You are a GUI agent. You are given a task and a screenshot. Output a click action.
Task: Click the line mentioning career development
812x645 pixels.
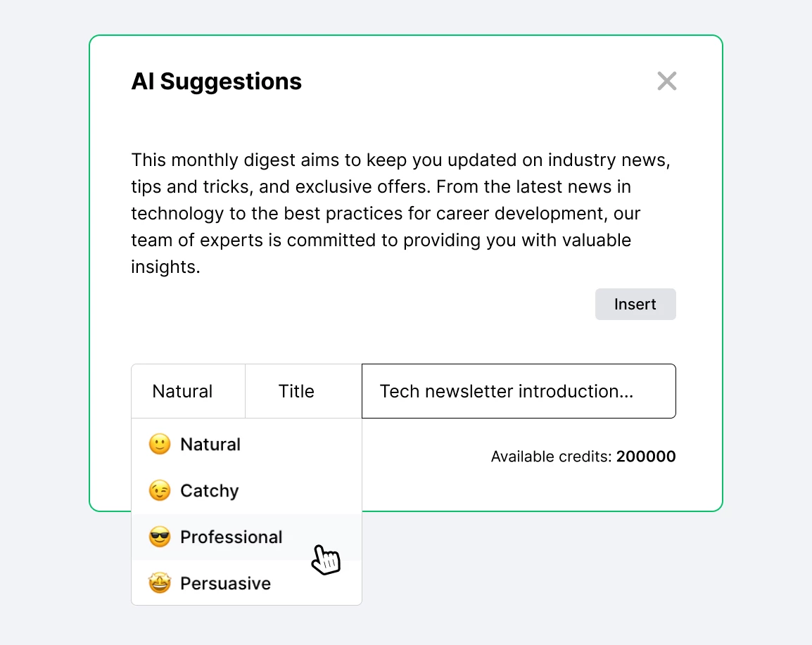click(x=386, y=214)
